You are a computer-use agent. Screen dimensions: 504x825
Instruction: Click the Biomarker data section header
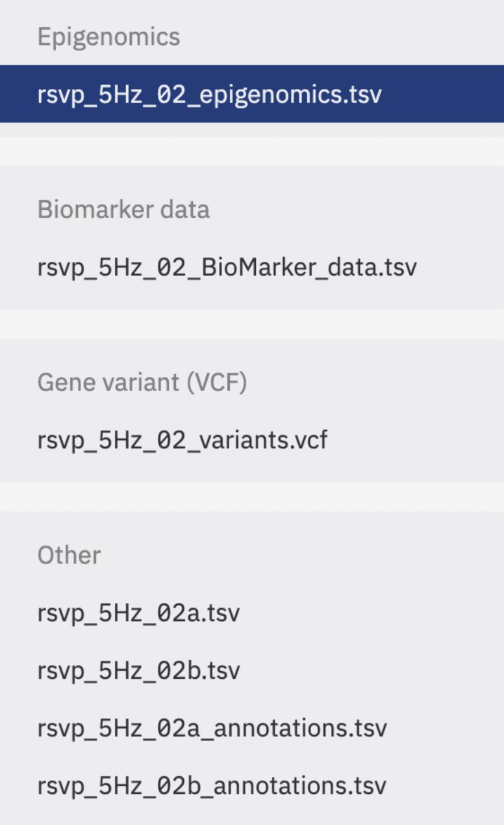pos(125,209)
